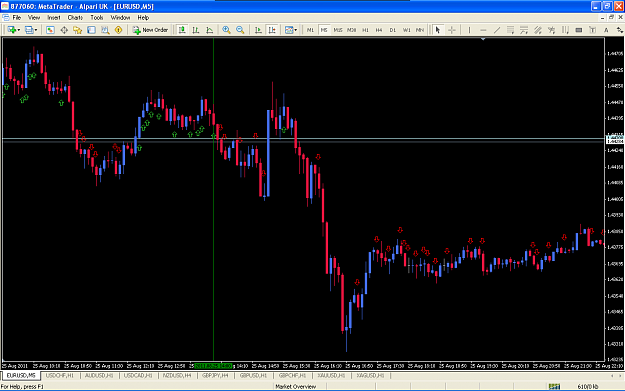
Task: Click the chart document icon by File
Action: pos(6,18)
